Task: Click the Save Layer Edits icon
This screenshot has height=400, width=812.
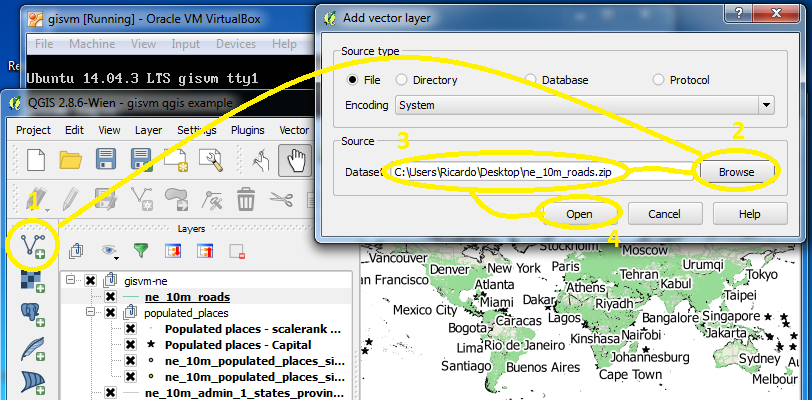Action: (x=105, y=199)
